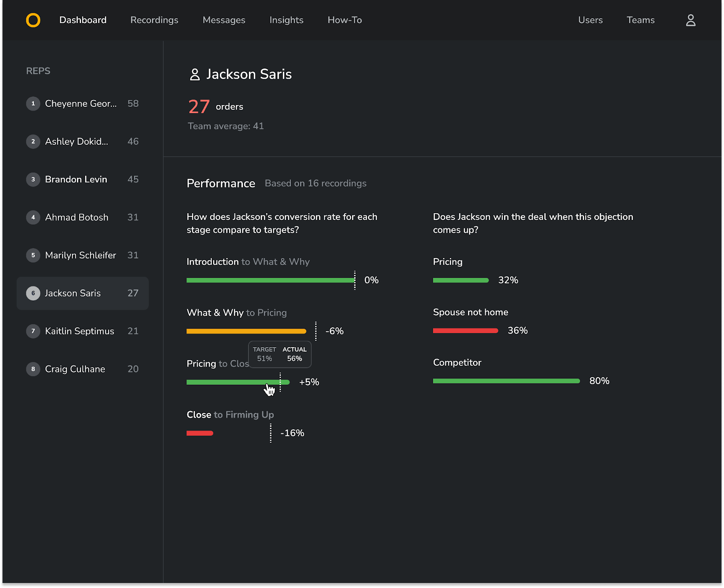Click the 36% Spouse not home value
The height and width of the screenshot is (588, 724).
point(518,331)
